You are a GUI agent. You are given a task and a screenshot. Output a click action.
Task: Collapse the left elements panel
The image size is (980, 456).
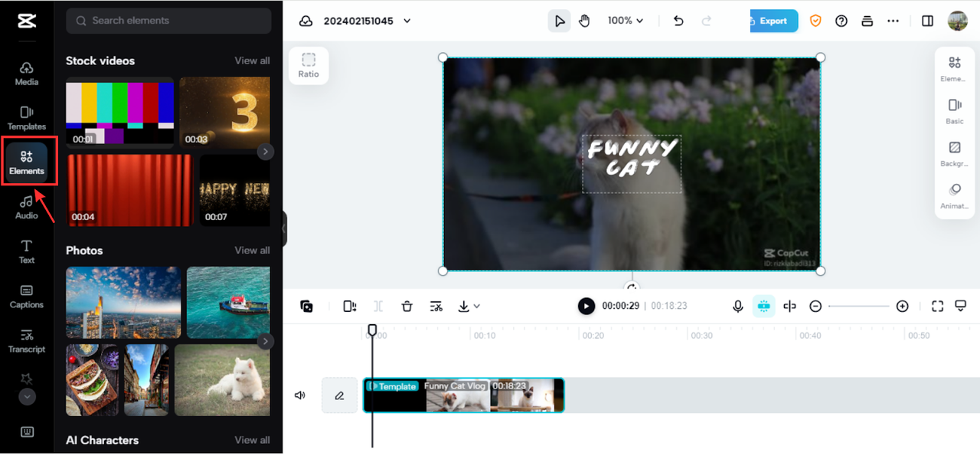(x=284, y=228)
